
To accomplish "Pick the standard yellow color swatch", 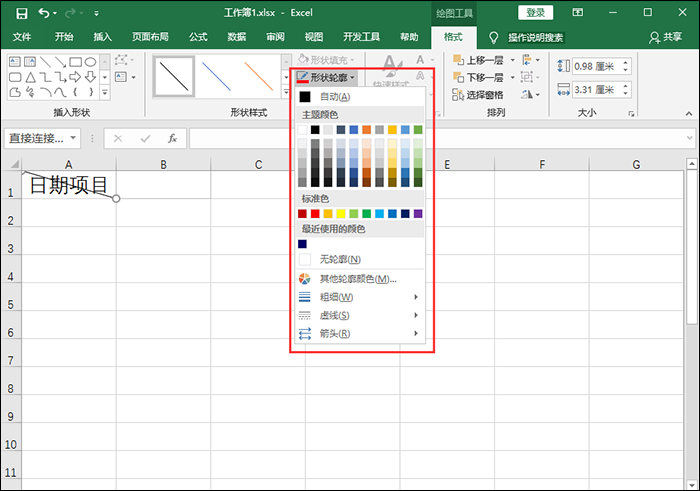I will tap(341, 214).
